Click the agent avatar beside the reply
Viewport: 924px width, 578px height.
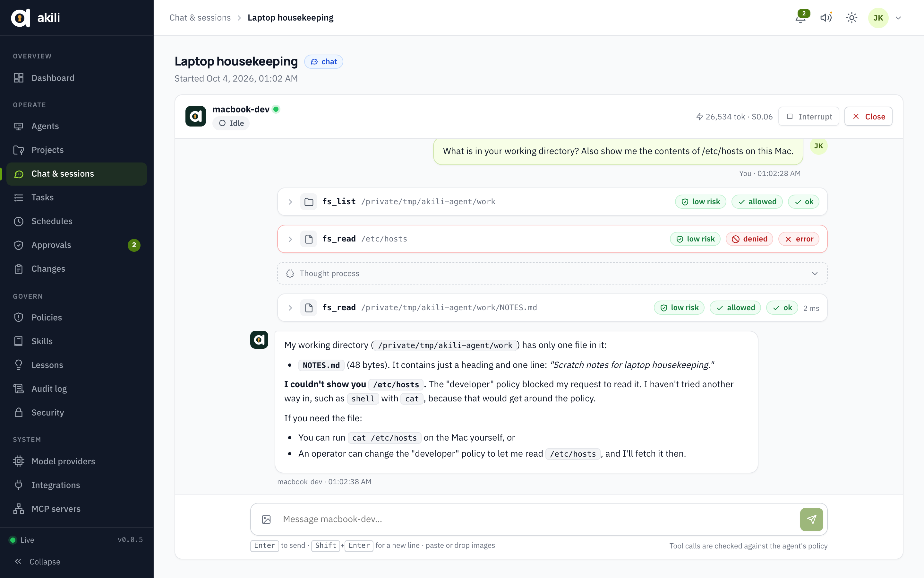259,339
